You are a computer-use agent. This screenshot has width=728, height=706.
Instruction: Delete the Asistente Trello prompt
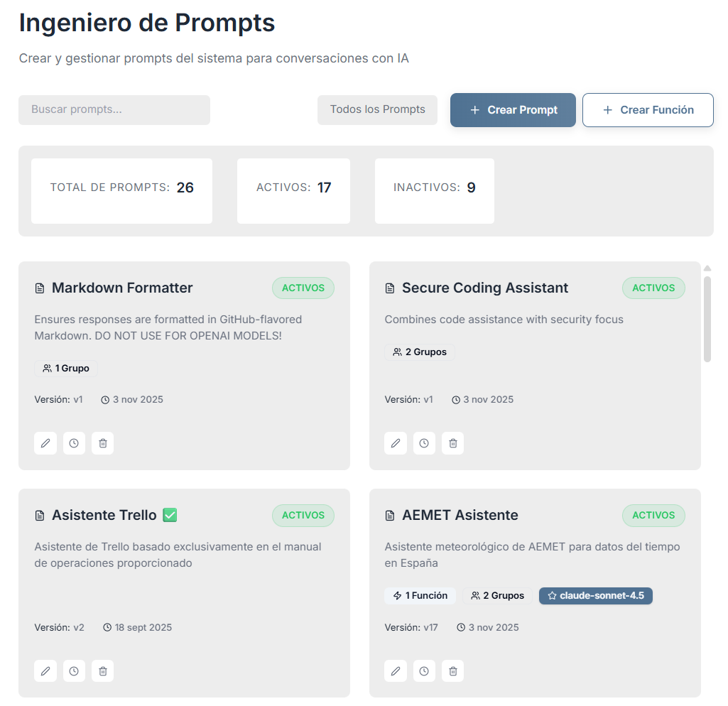102,670
